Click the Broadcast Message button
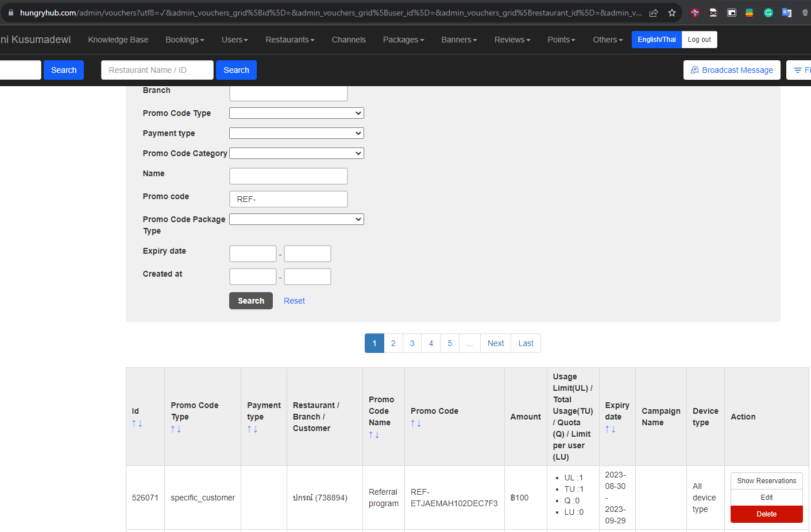This screenshot has width=811, height=532. pyautogui.click(x=731, y=70)
